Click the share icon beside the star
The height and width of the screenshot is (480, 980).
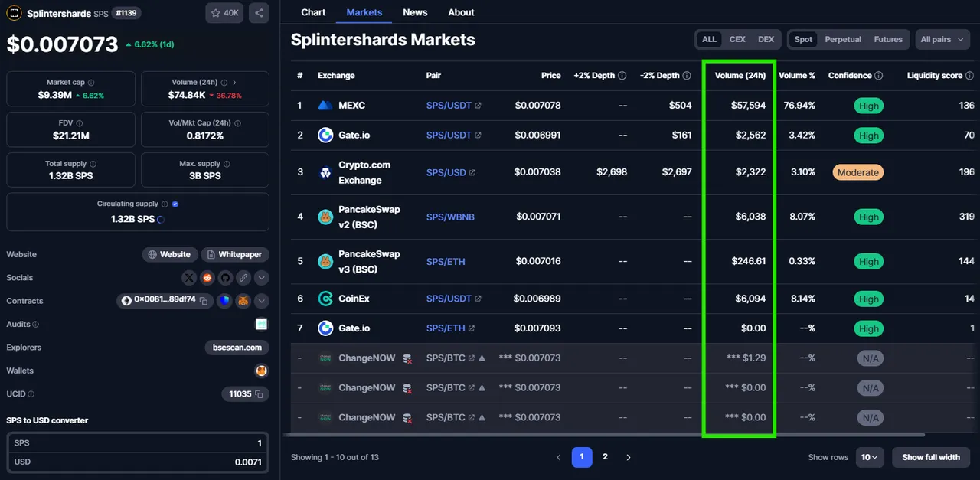click(x=259, y=13)
